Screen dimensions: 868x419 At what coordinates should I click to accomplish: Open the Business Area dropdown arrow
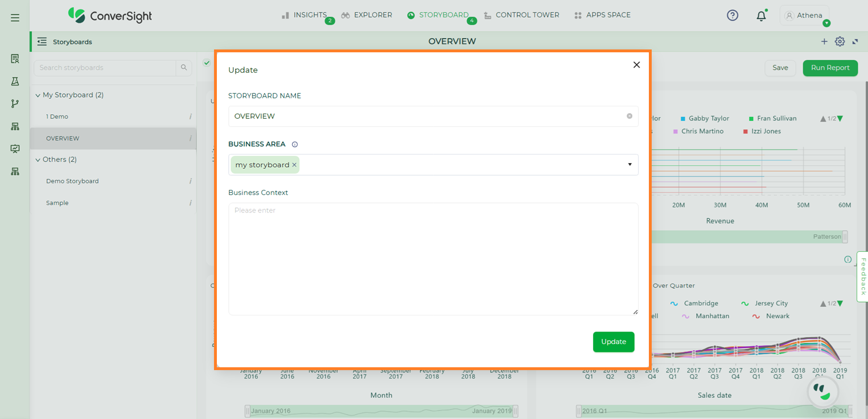tap(630, 165)
